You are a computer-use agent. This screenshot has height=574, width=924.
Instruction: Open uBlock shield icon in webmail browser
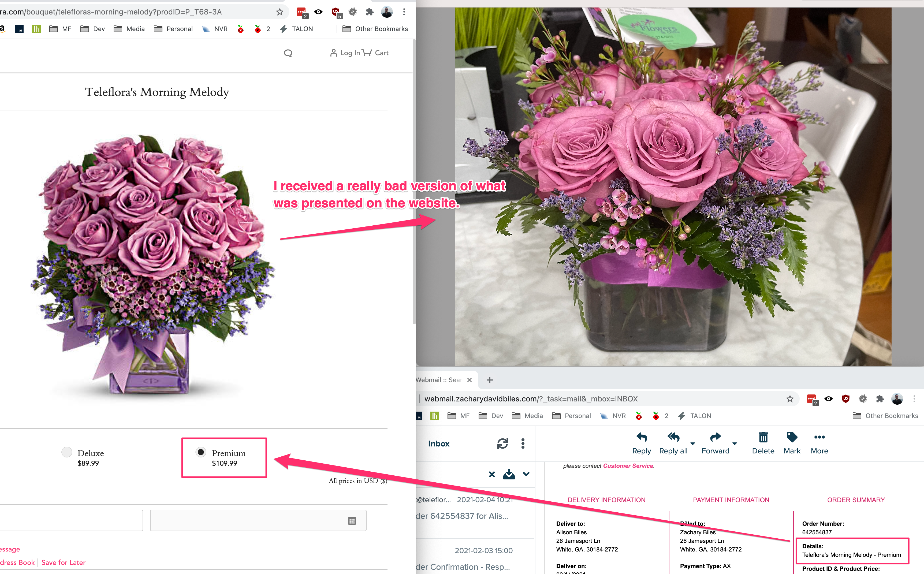click(845, 399)
